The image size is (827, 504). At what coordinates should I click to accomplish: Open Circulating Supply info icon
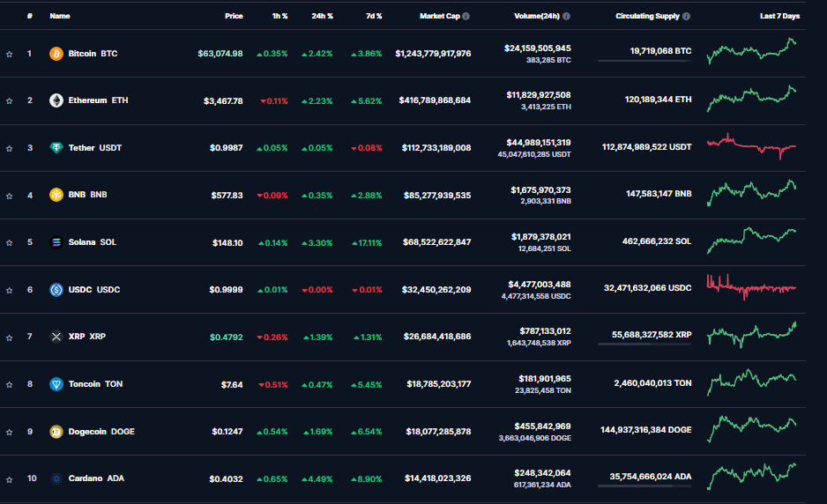pyautogui.click(x=686, y=17)
